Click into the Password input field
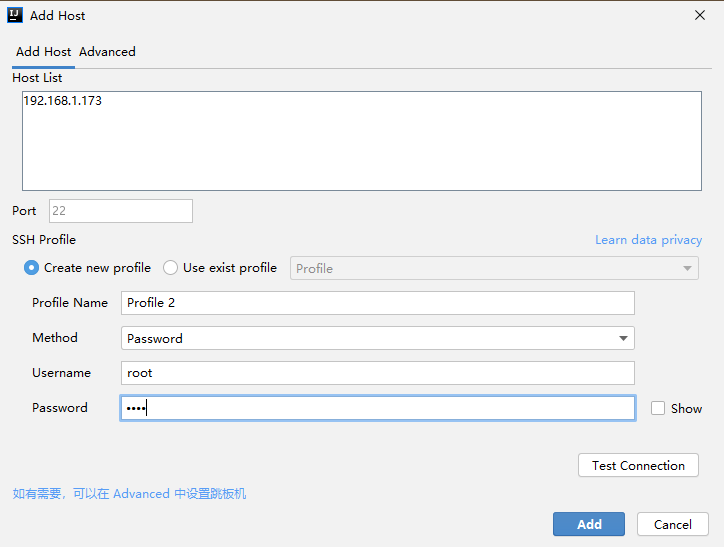The width and height of the screenshot is (724, 547). tap(377, 408)
